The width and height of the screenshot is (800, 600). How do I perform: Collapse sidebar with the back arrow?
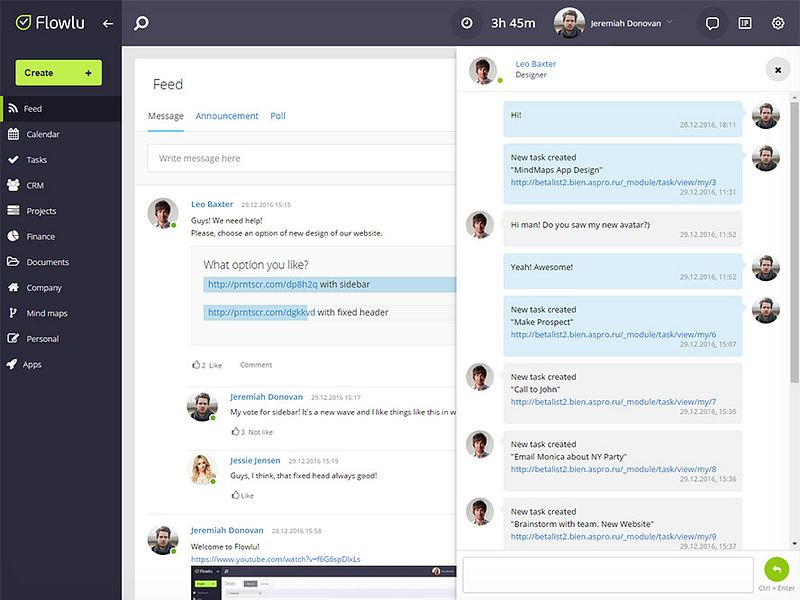(108, 23)
